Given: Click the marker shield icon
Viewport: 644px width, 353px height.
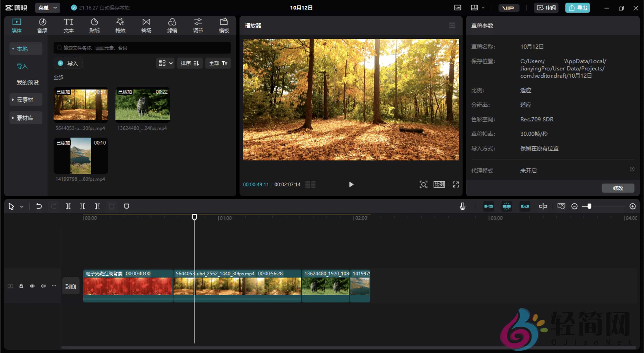Looking at the screenshot, I should [x=127, y=206].
